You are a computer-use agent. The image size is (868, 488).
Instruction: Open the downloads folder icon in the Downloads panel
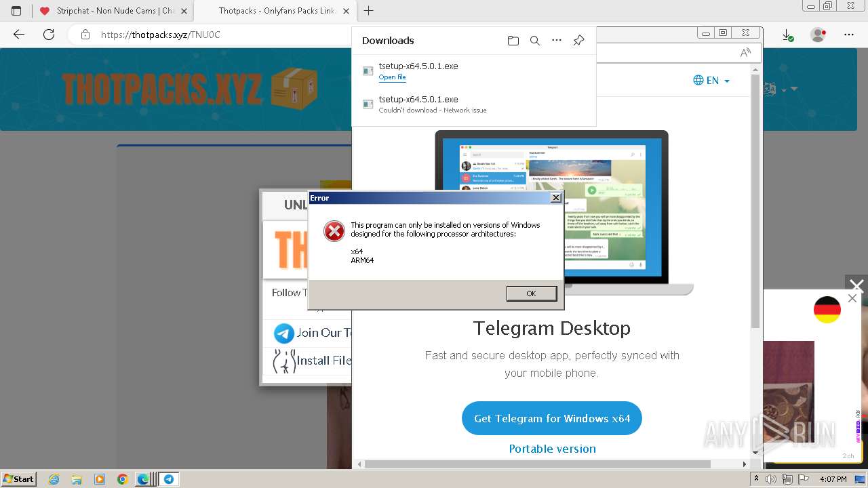513,41
